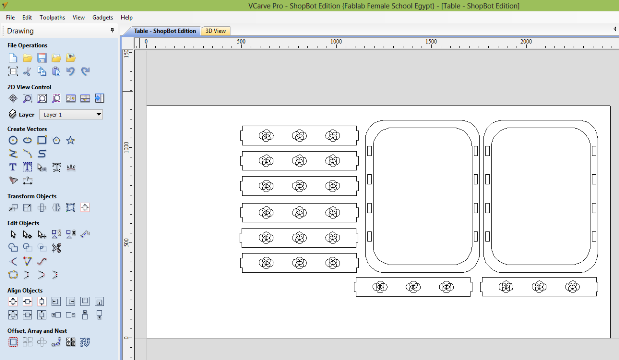The height and width of the screenshot is (360, 619).
Task: Select the Draw Arc tool
Action: click(x=27, y=154)
